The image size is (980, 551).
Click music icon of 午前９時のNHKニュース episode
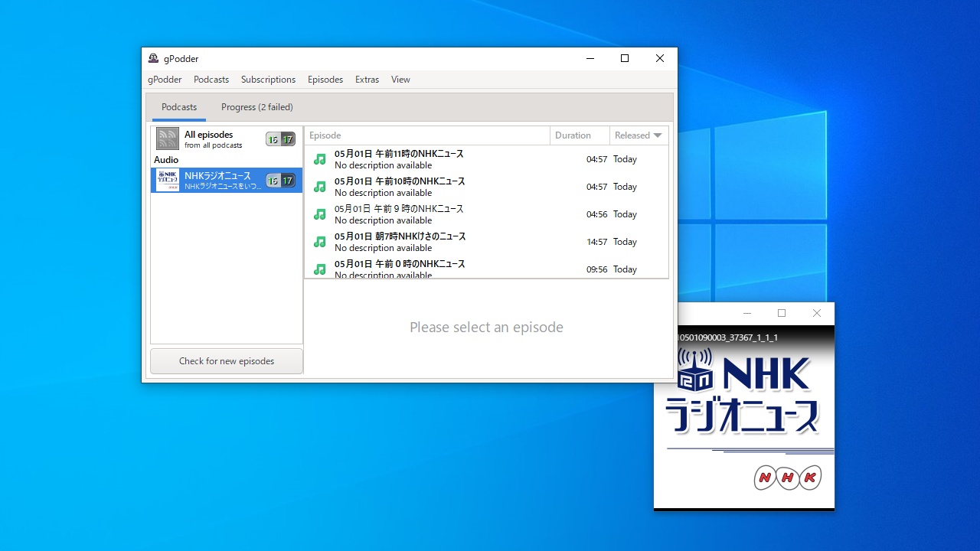[x=320, y=214]
